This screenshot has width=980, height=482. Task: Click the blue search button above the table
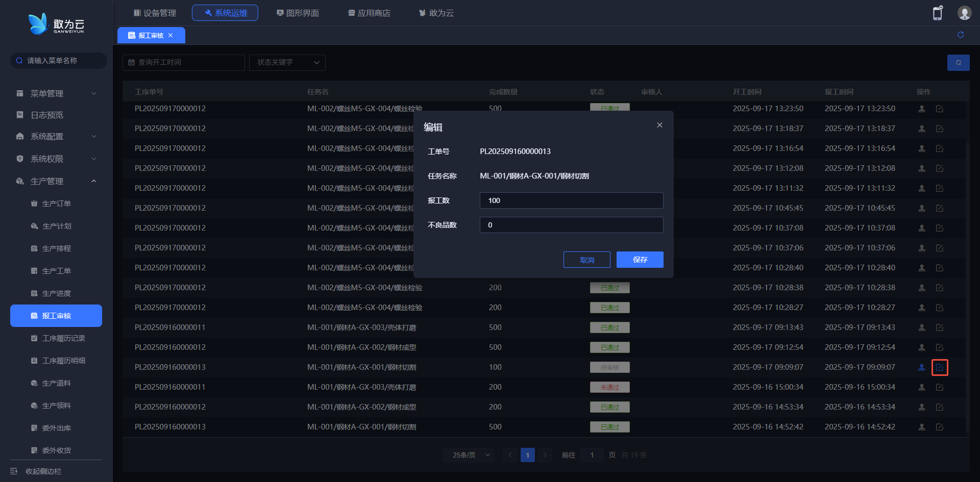(x=958, y=63)
